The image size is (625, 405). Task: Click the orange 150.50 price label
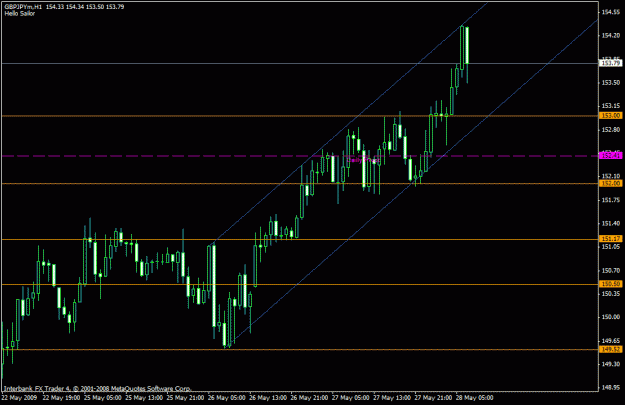[x=611, y=284]
